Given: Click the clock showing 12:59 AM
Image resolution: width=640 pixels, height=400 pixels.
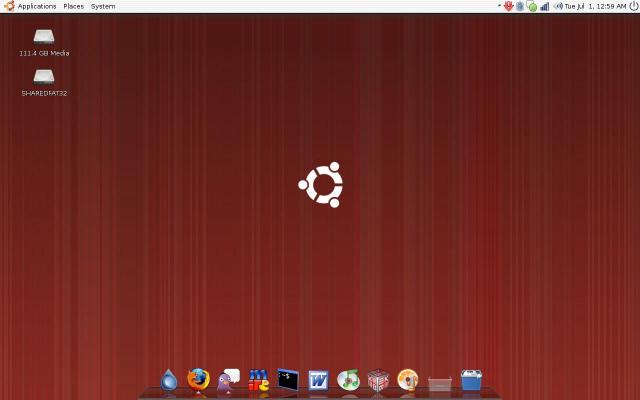Looking at the screenshot, I should 595,6.
